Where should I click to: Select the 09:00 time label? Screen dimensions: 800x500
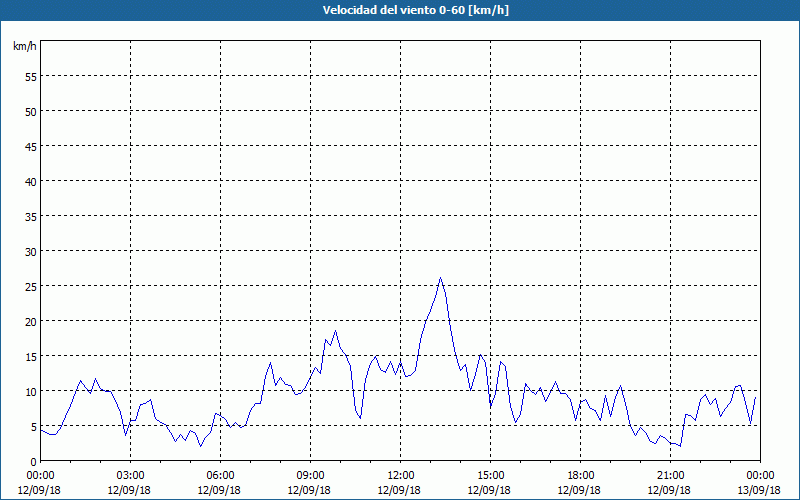[x=310, y=476]
